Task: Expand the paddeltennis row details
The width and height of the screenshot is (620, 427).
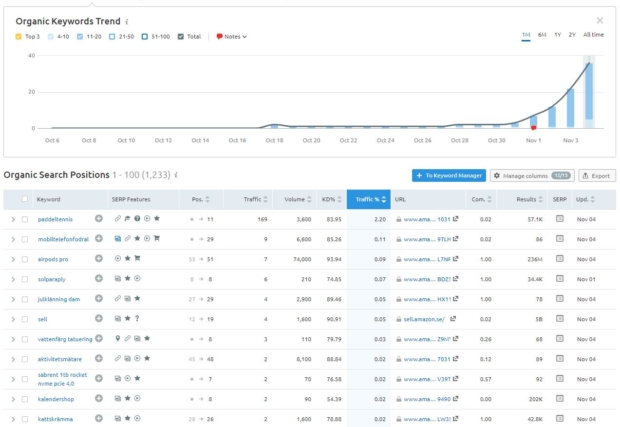Action: tap(13, 219)
